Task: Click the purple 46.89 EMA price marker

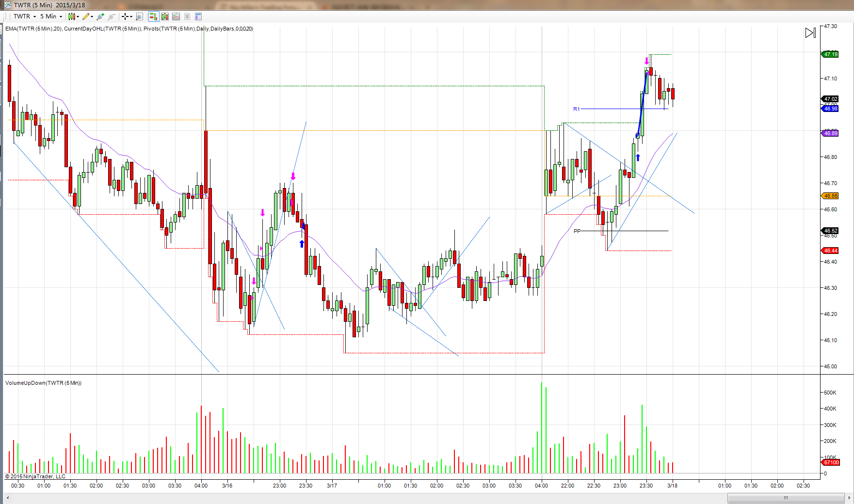Action: click(x=830, y=133)
